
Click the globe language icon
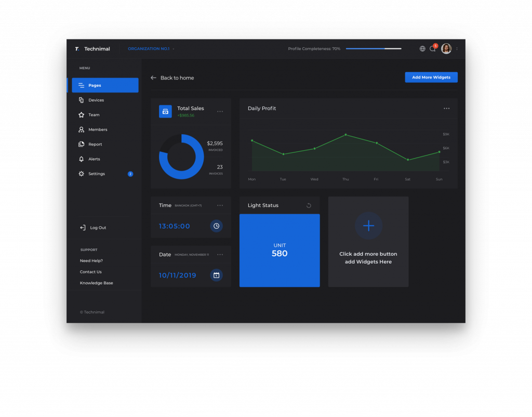click(422, 49)
